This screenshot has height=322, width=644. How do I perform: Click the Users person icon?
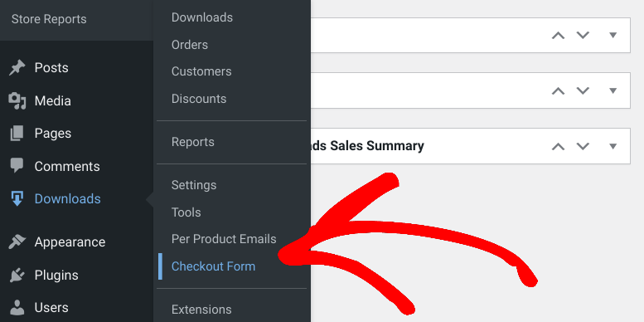click(17, 307)
